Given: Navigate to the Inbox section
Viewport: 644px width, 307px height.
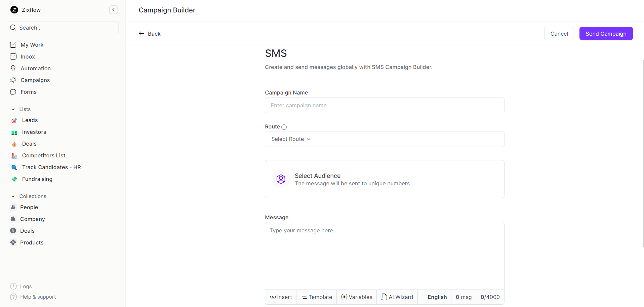Looking at the screenshot, I should [x=28, y=56].
